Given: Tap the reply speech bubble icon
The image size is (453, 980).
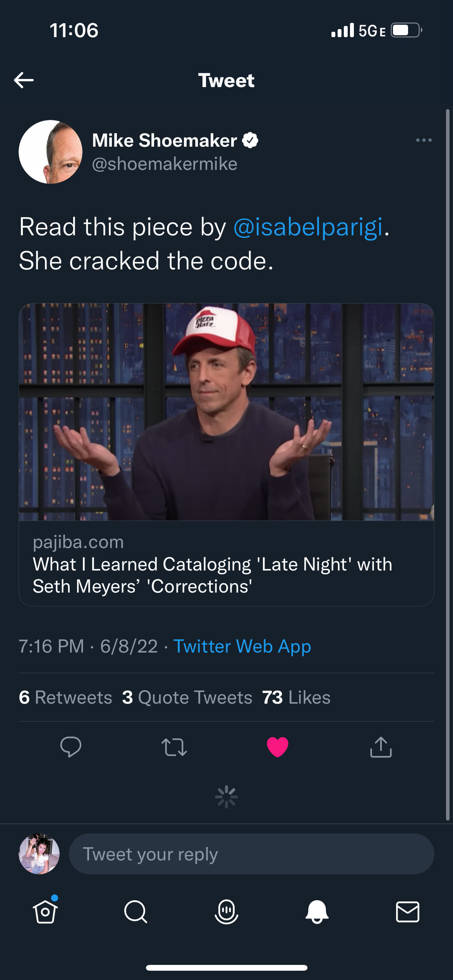Looking at the screenshot, I should pos(71,747).
